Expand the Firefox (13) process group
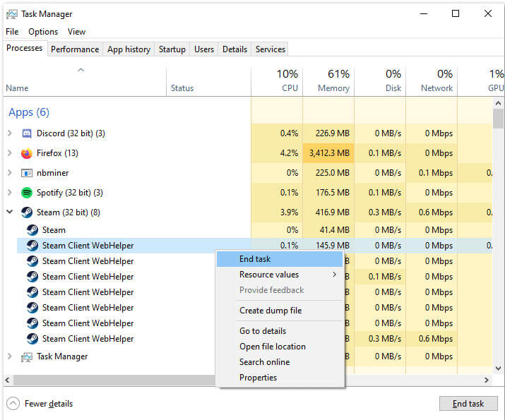 9,153
